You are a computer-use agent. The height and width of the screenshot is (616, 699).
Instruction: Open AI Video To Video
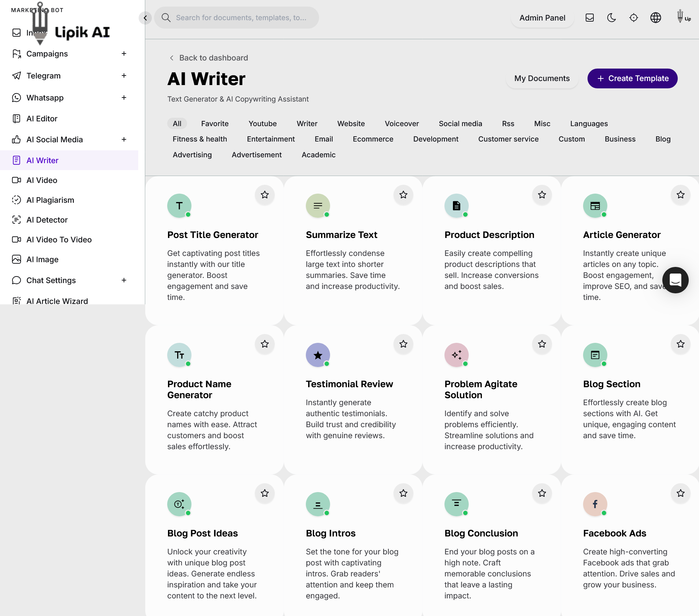pos(69,239)
